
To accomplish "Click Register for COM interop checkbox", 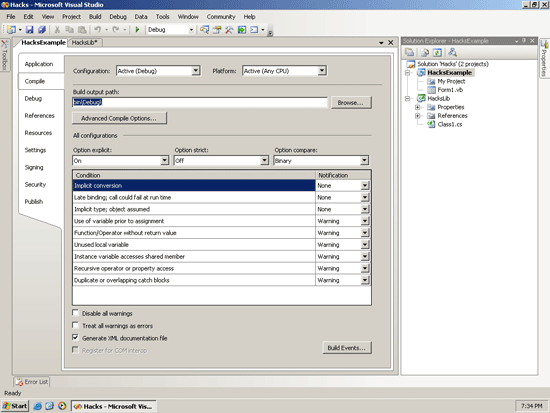I will point(75,349).
